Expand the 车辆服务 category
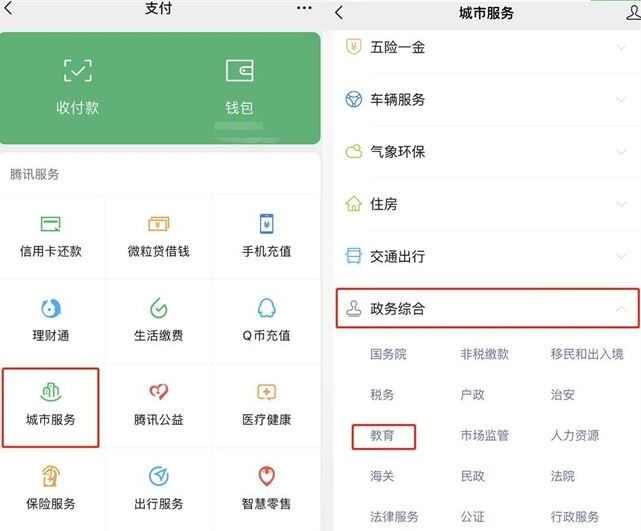641x531 pixels. pyautogui.click(x=487, y=100)
